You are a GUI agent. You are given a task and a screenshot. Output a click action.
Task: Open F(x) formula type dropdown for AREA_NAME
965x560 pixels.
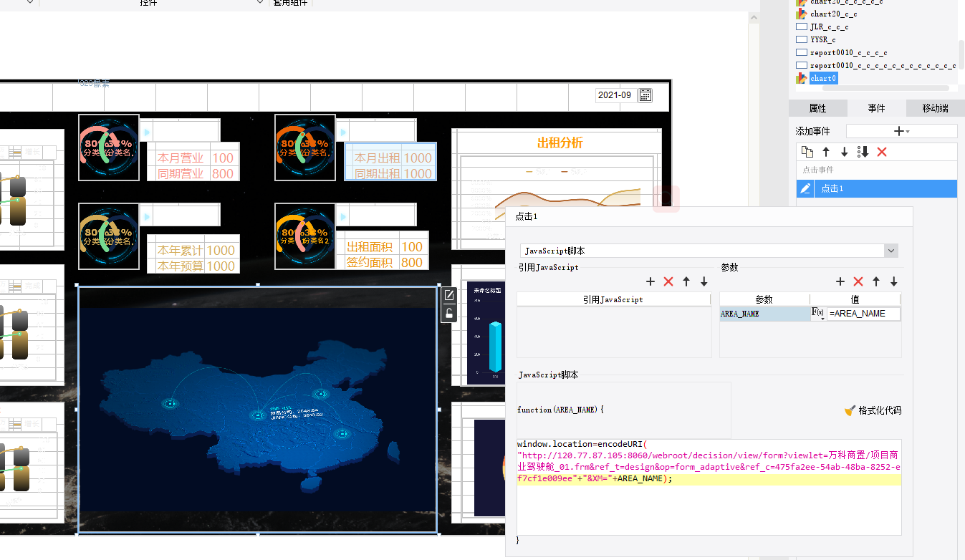click(817, 314)
